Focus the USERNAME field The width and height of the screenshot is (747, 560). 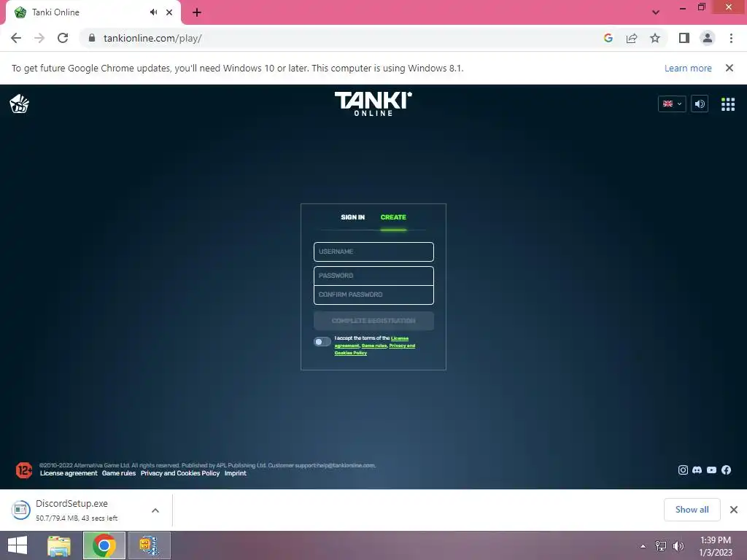[373, 252]
